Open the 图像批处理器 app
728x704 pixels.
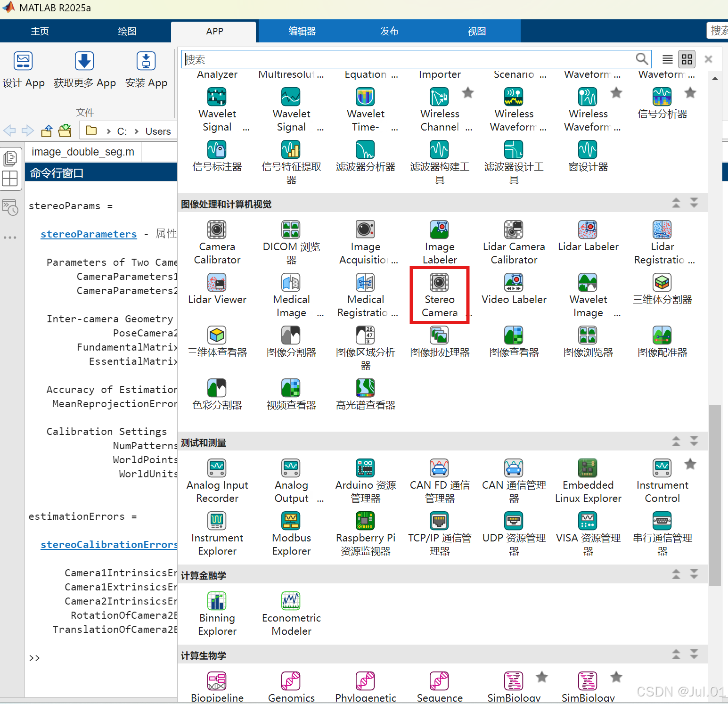coord(440,342)
